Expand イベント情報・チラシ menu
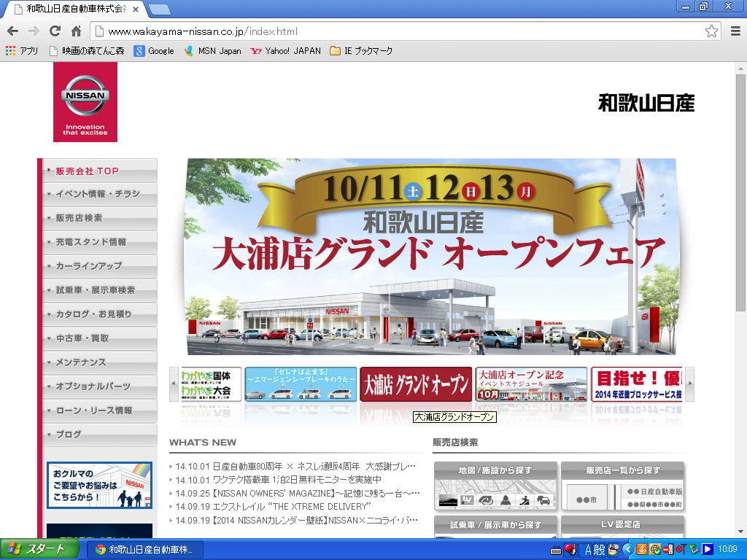 coord(99,194)
